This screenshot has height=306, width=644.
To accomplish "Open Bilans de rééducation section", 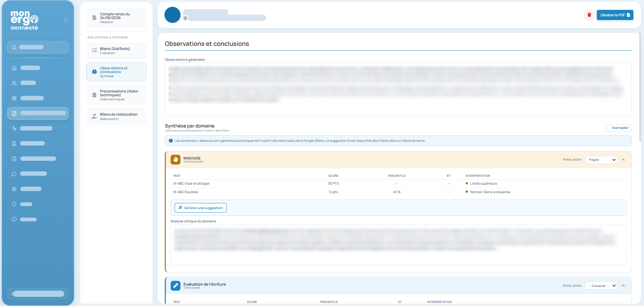I will click(117, 116).
